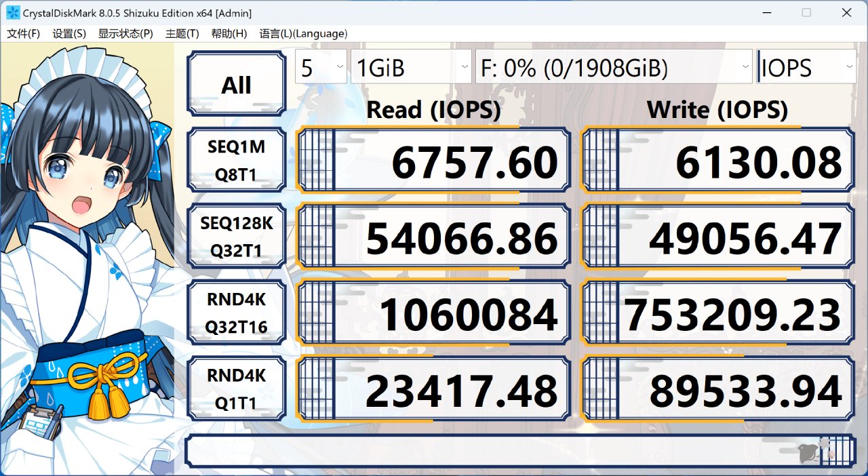Viewport: 868px width, 476px height.
Task: Run the SEQ128K Q32T1 test
Action: 236,236
